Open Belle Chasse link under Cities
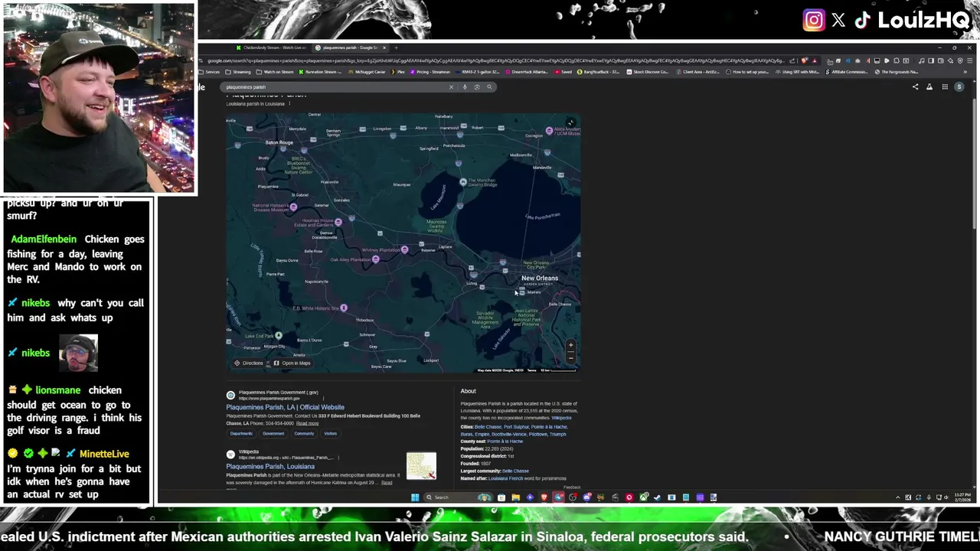980x551 pixels. (488, 426)
